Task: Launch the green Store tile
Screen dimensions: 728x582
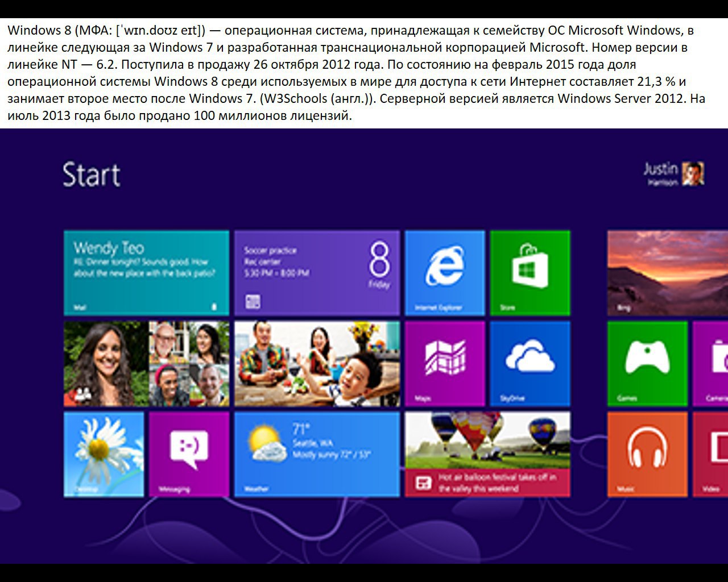Action: (530, 273)
